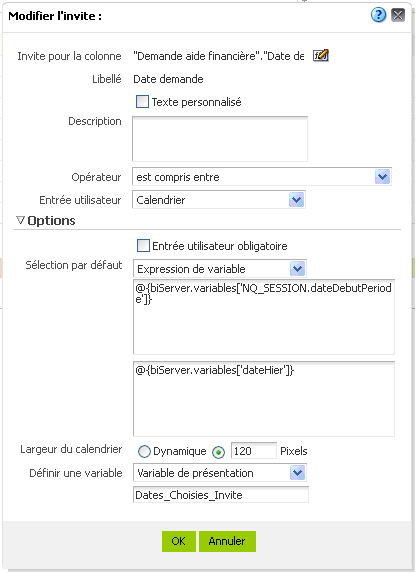
Task: Click the calendar width 120 field
Action: 253,451
